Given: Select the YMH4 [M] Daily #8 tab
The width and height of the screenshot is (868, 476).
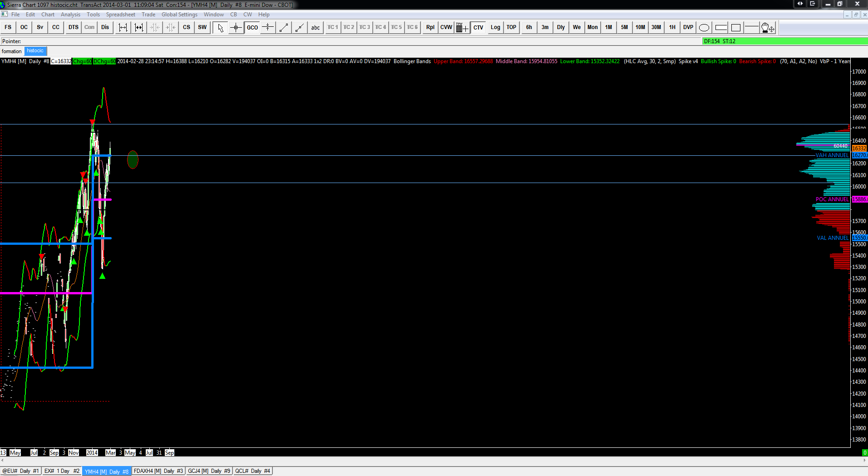Looking at the screenshot, I should tap(107, 471).
